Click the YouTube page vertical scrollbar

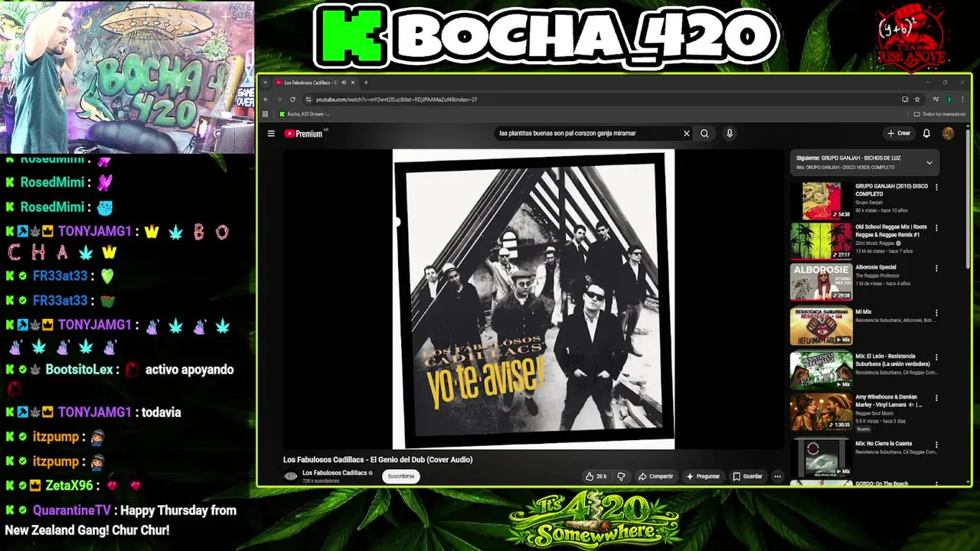[x=969, y=199]
